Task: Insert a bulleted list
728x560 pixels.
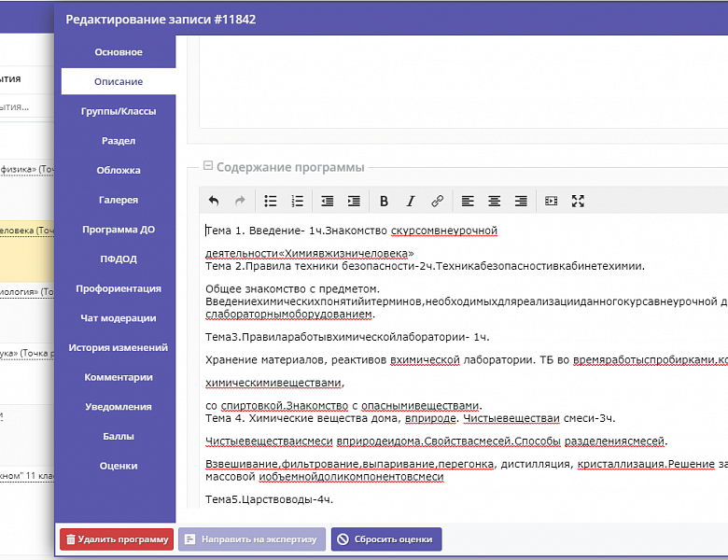Action: click(271, 201)
